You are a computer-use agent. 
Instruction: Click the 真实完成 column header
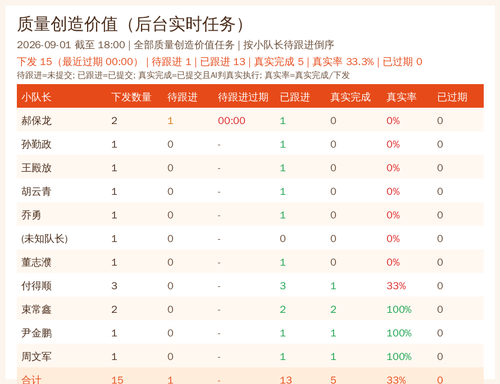click(x=350, y=97)
